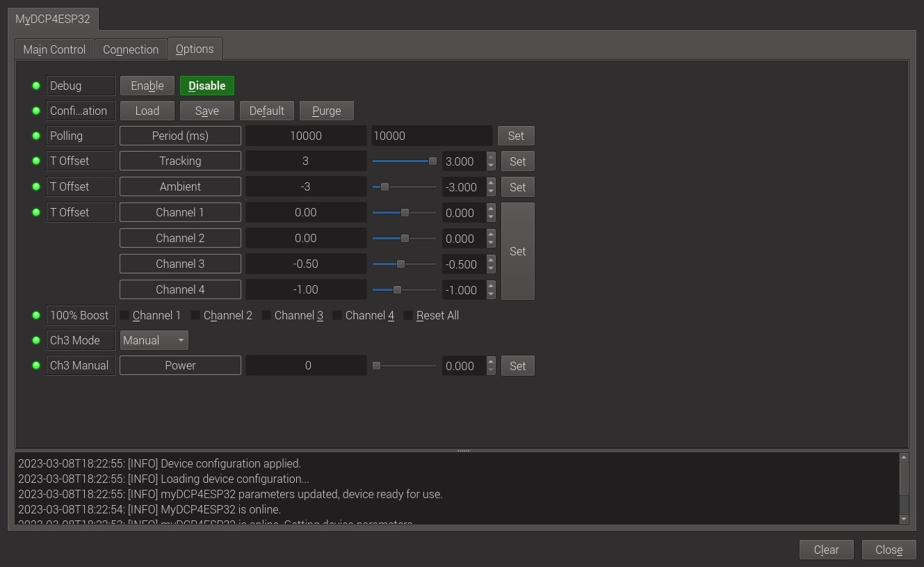Click the Configuration Load button
The height and width of the screenshot is (567, 924).
(x=147, y=111)
